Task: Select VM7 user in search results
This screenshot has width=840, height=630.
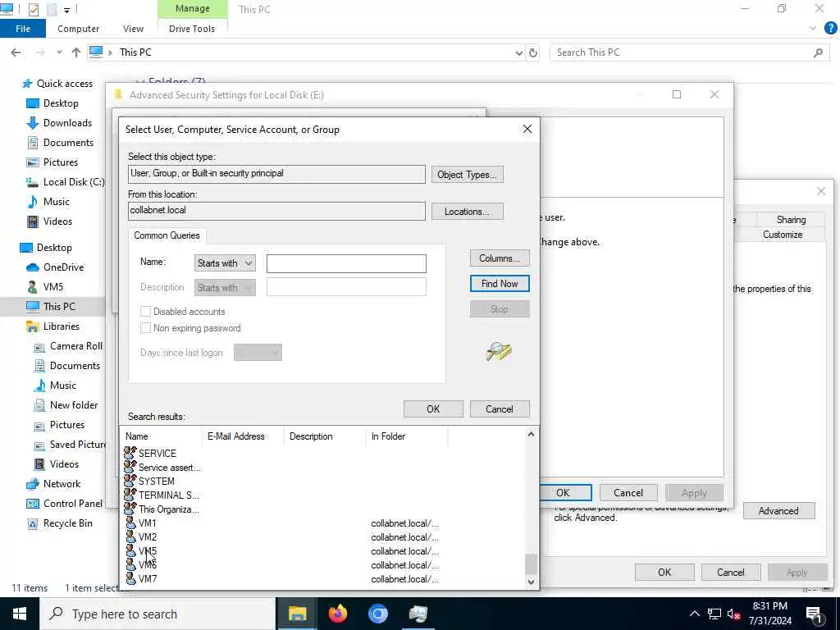Action: click(x=148, y=578)
